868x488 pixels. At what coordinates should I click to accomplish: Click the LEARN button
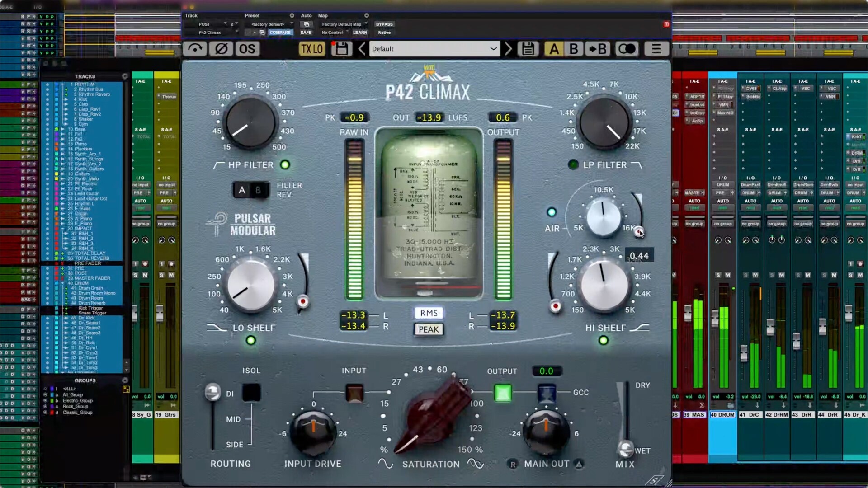pyautogui.click(x=360, y=33)
